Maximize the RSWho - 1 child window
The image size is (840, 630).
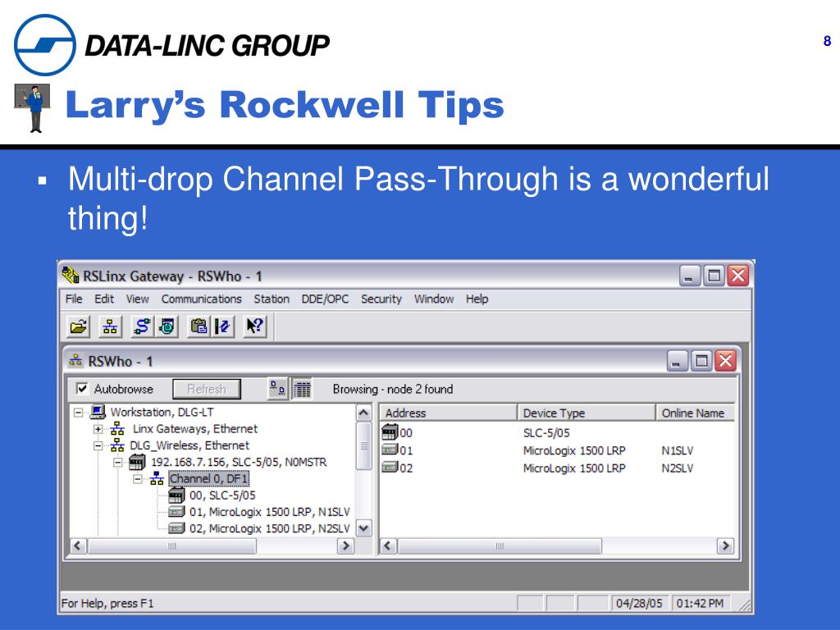pyautogui.click(x=701, y=361)
